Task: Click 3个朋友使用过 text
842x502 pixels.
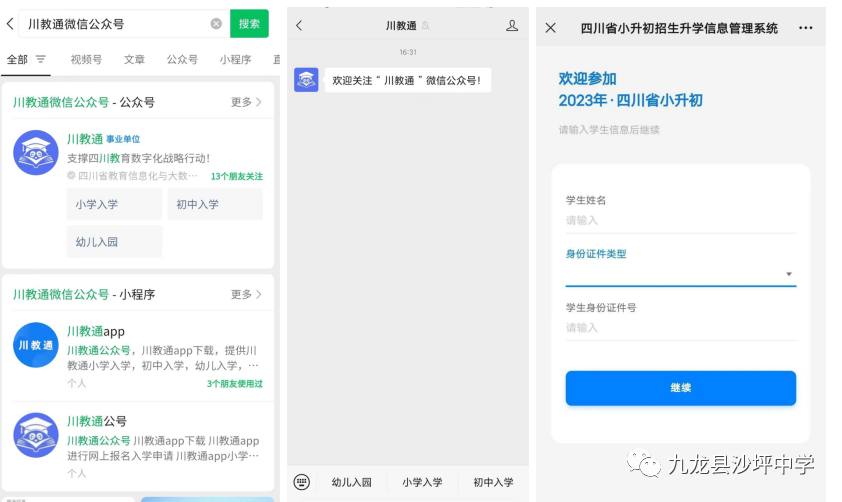Action: coord(235,383)
